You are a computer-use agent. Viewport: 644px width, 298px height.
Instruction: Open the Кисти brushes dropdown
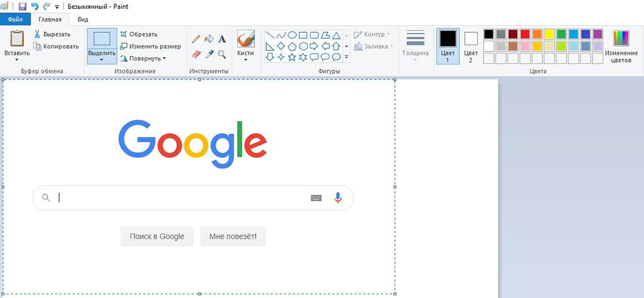pos(245,59)
